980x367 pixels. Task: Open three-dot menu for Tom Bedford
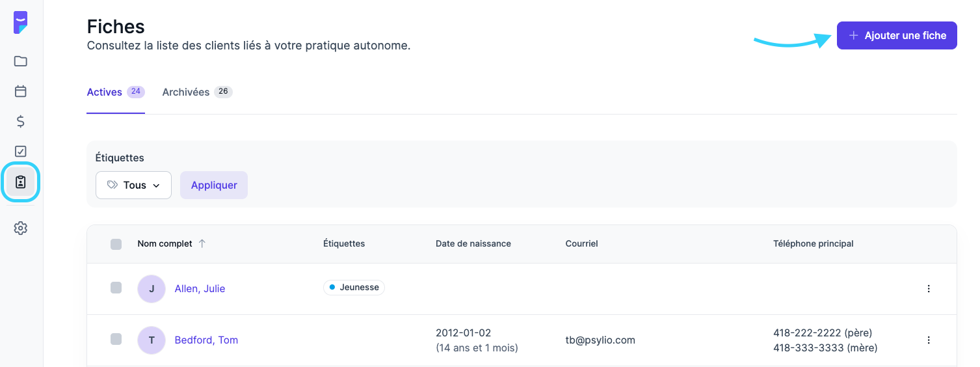pos(929,340)
